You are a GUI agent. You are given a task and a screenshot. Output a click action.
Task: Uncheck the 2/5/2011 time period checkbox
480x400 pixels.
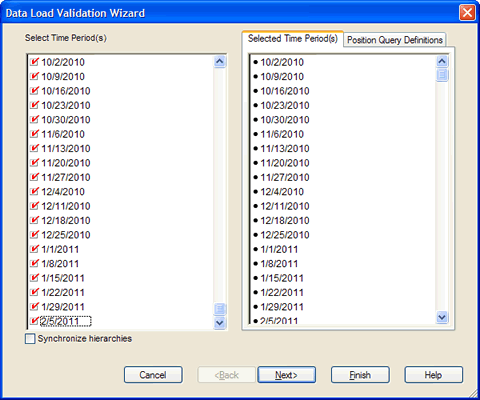tap(34, 321)
